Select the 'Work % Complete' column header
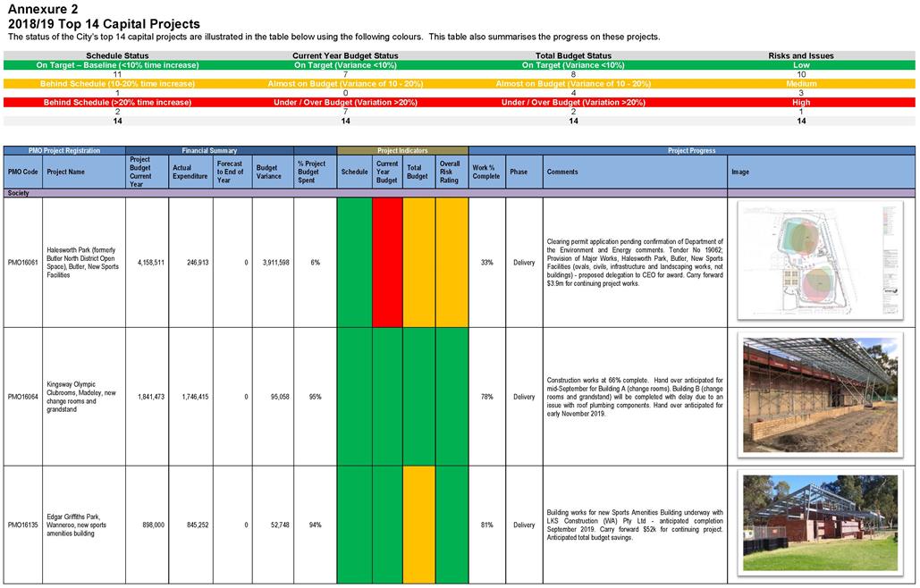 click(486, 172)
